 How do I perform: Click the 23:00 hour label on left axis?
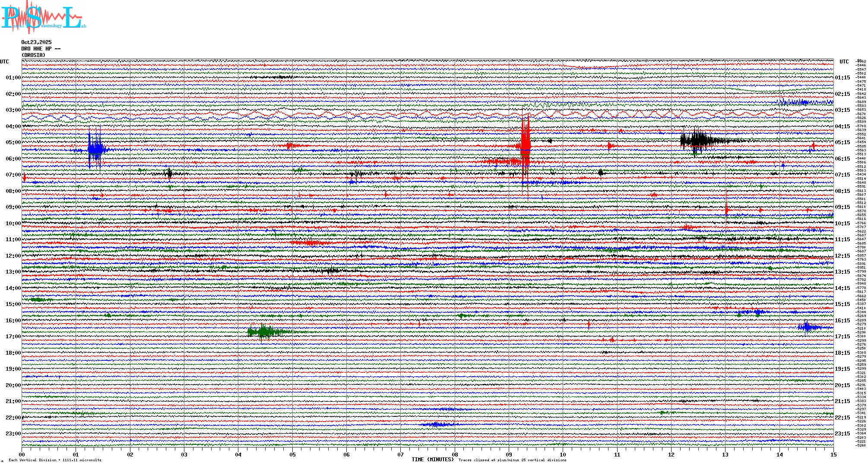point(13,434)
